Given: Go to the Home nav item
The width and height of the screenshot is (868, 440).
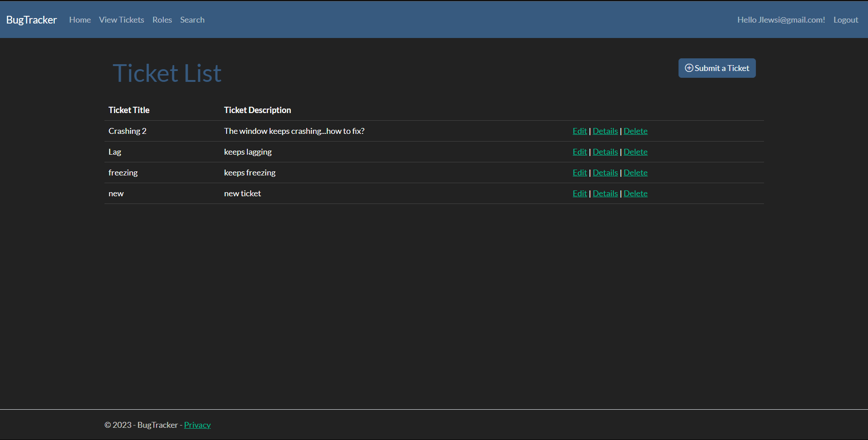Looking at the screenshot, I should pyautogui.click(x=80, y=20).
